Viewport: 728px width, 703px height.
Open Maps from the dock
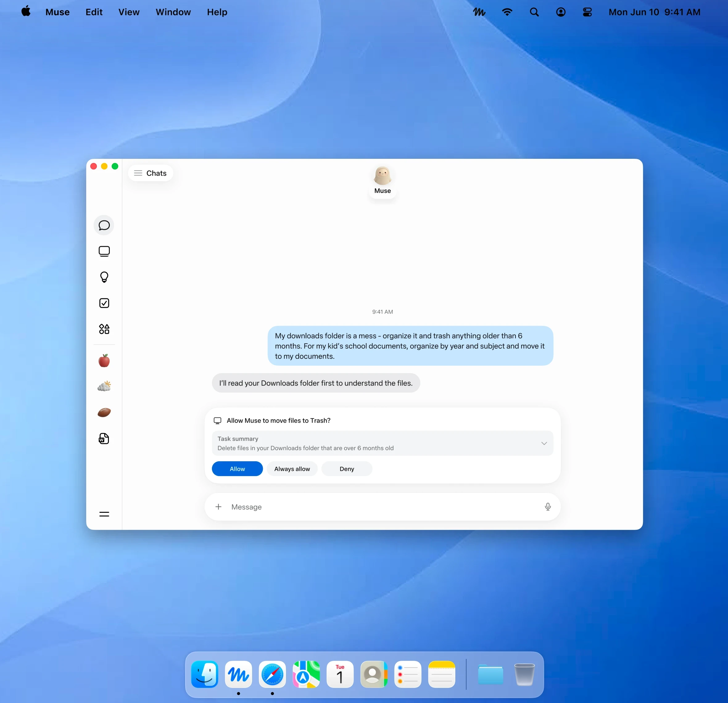(306, 674)
